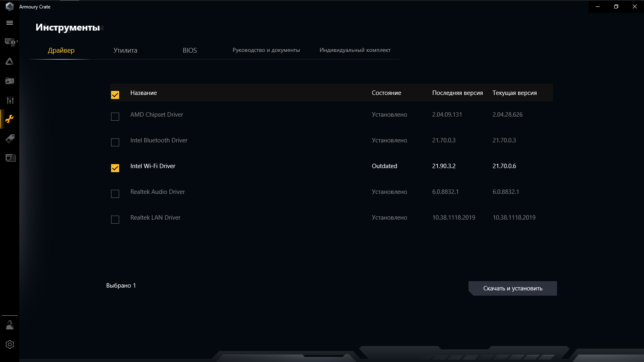Open the Scenario Profiles sliders icon
Viewport: 644px width, 362px height.
pos(10,100)
